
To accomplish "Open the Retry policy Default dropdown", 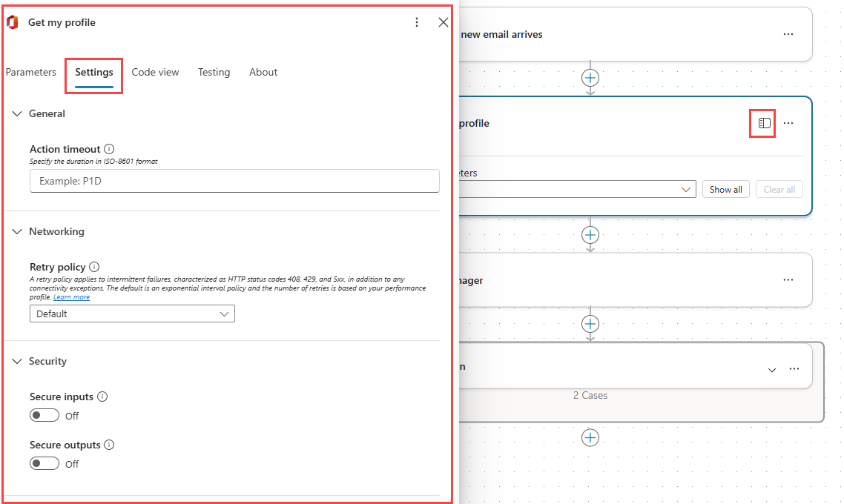I will 133,314.
